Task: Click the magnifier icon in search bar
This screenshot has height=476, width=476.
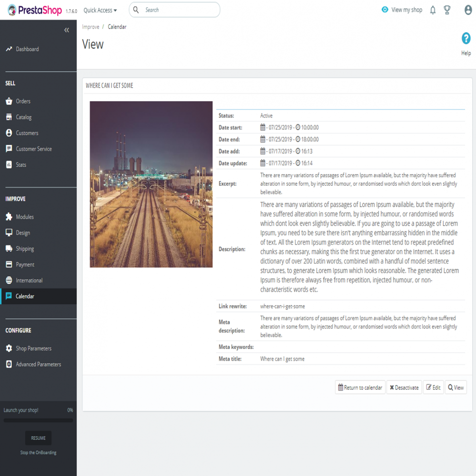Action: point(137,10)
